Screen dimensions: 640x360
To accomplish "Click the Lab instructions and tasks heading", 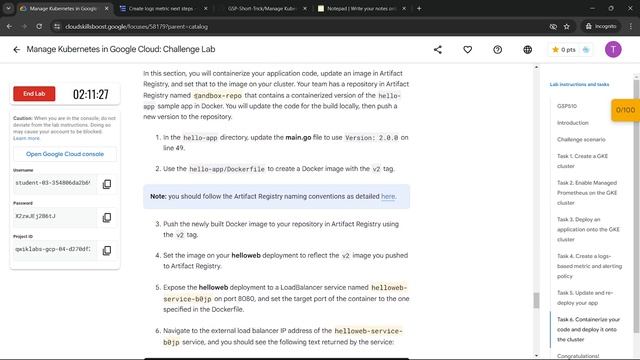I will click(x=579, y=84).
